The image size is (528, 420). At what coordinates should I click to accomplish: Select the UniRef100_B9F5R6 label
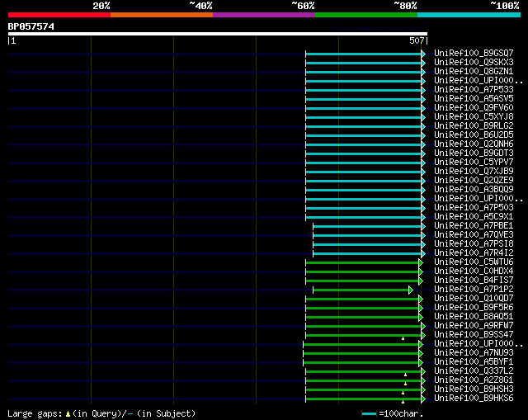pyautogui.click(x=474, y=308)
